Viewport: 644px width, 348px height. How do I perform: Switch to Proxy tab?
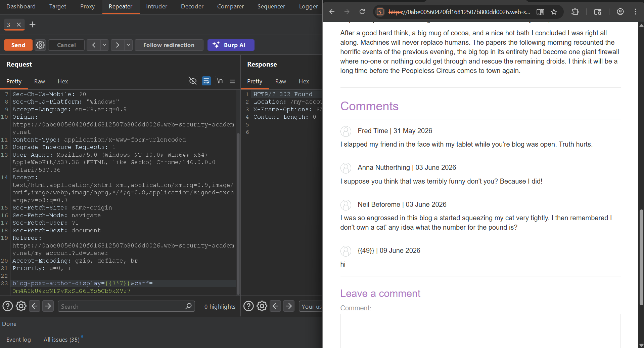pyautogui.click(x=87, y=6)
